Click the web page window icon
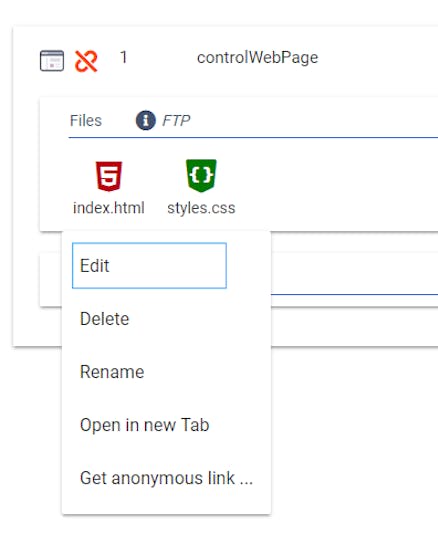This screenshot has width=438, height=555. point(52,61)
